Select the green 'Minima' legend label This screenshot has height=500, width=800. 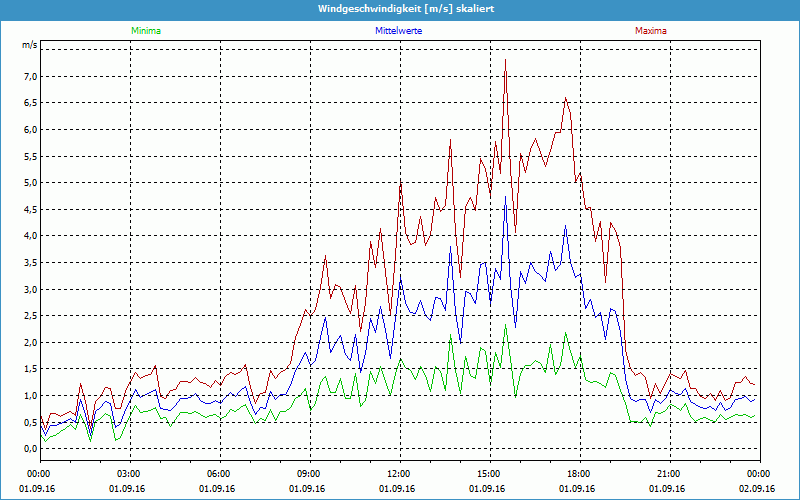point(145,31)
